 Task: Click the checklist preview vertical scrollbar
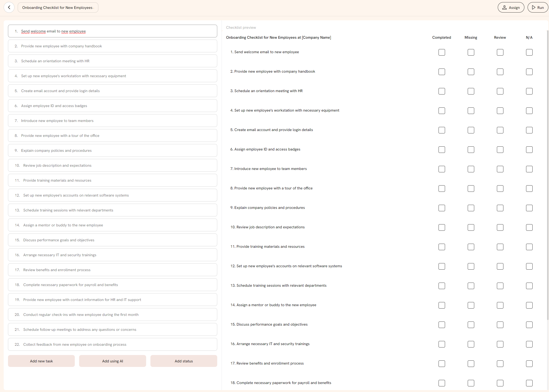547,175
